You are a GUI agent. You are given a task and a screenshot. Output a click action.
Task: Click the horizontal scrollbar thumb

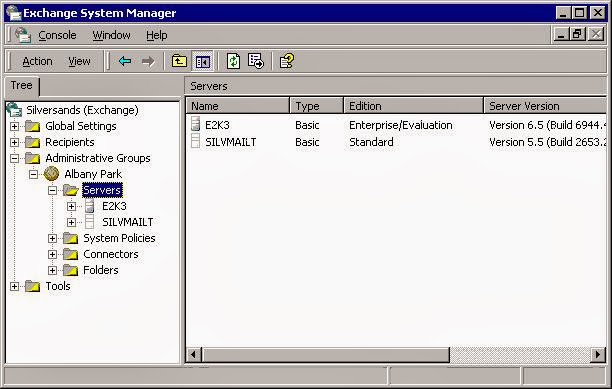click(326, 355)
